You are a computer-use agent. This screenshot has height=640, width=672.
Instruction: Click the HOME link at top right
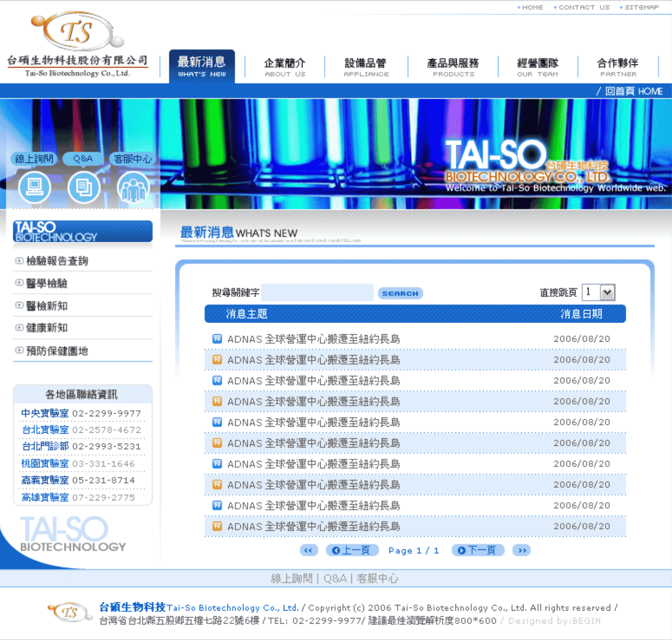[530, 7]
